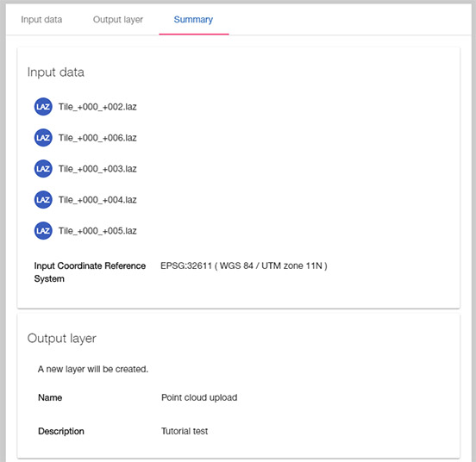Click the LAZ icon for Tile_+000_+003.laz

point(43,169)
